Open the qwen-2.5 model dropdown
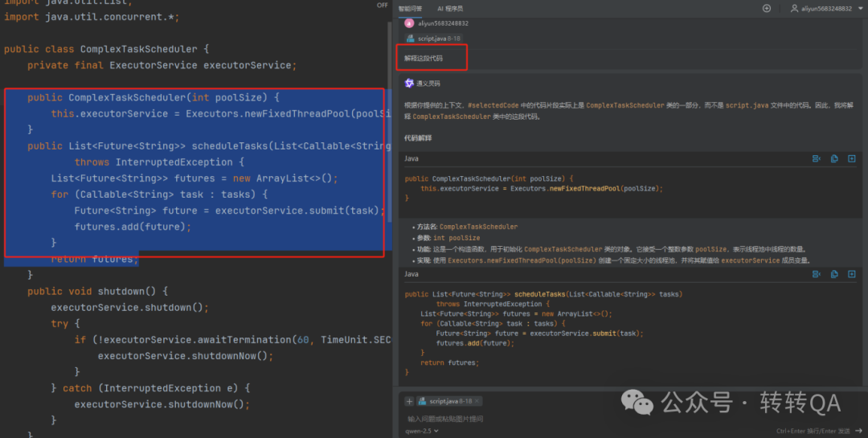 422,431
